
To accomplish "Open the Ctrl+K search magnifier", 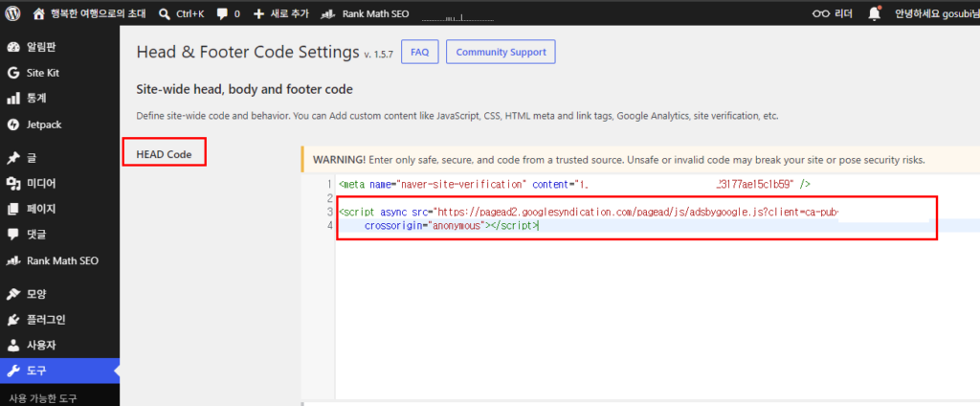I will point(165,13).
